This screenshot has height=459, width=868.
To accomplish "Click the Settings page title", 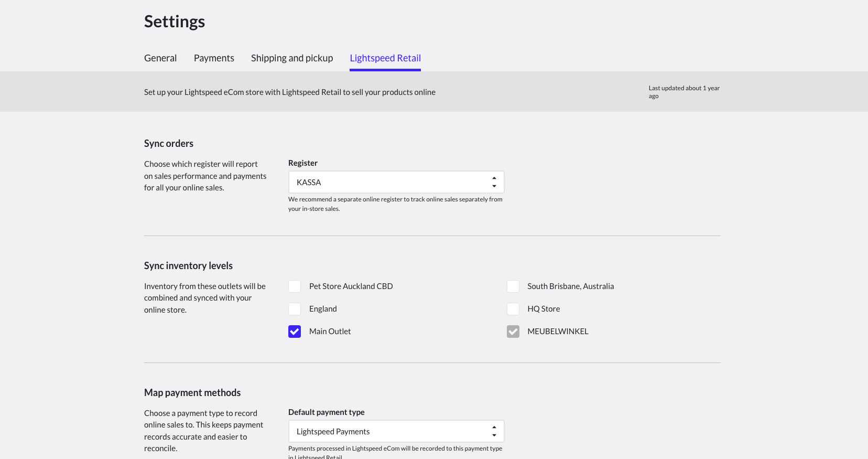I will pyautogui.click(x=175, y=22).
